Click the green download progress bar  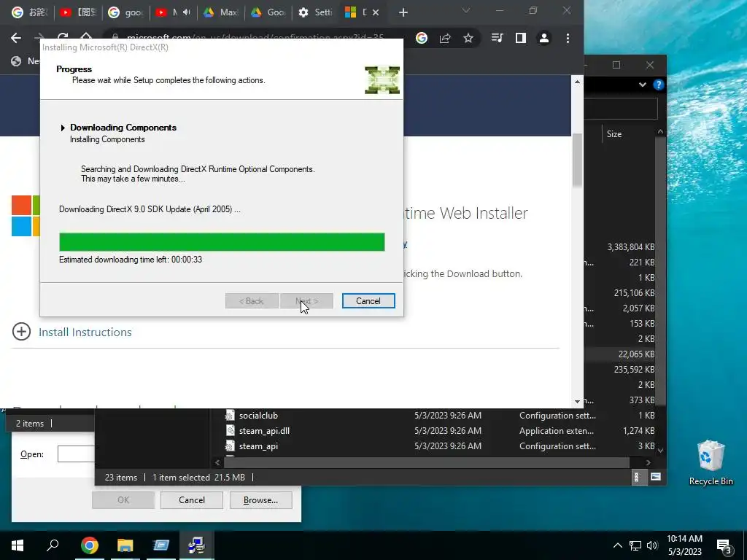(222, 242)
